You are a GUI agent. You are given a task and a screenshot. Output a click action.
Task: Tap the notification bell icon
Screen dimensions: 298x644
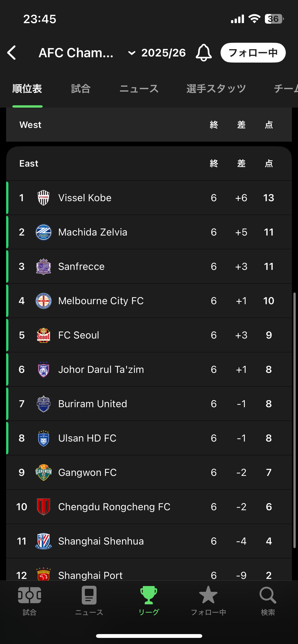(x=204, y=53)
